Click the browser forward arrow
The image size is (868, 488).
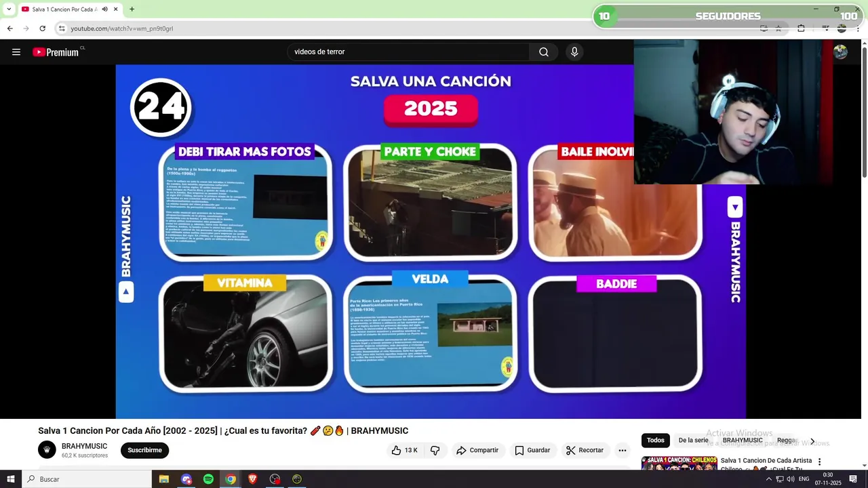pyautogui.click(x=26, y=28)
